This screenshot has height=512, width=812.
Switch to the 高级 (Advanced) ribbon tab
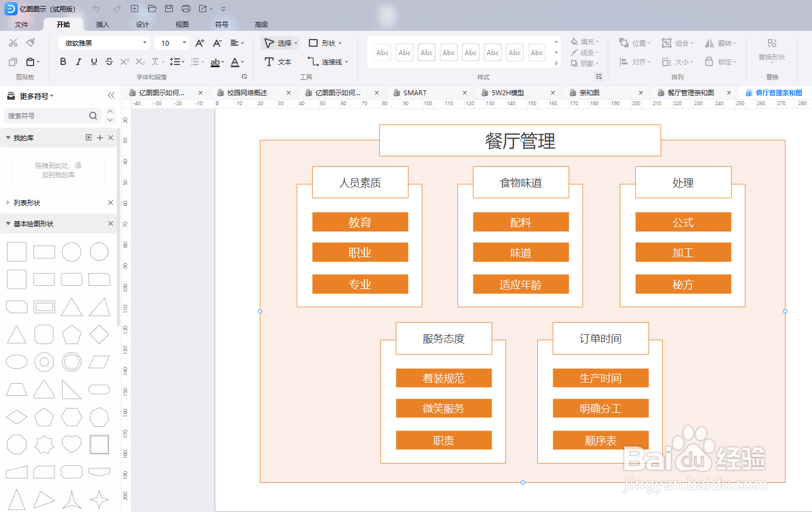(261, 24)
